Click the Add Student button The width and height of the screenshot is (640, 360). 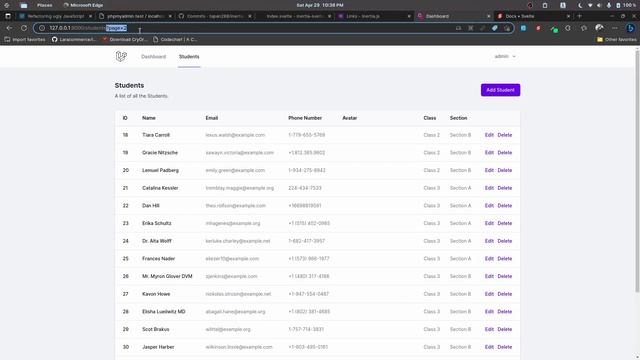500,90
